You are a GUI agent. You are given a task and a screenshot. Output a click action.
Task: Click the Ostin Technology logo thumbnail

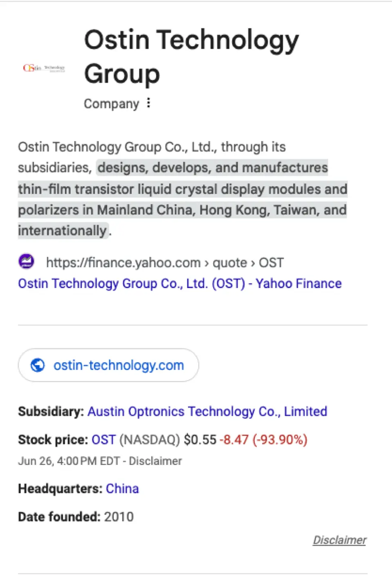(44, 68)
